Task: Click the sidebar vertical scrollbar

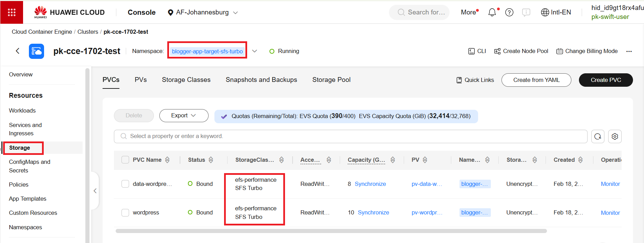Action: click(87, 155)
